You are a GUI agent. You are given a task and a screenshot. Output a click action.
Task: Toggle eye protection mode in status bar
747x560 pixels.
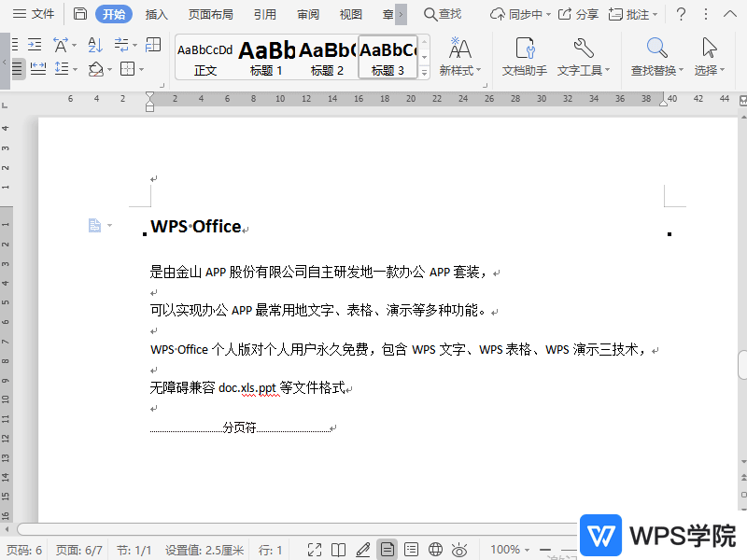pyautogui.click(x=458, y=549)
